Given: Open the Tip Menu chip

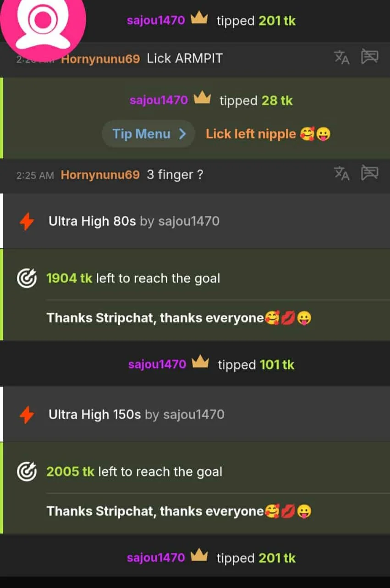Looking at the screenshot, I should click(x=148, y=134).
